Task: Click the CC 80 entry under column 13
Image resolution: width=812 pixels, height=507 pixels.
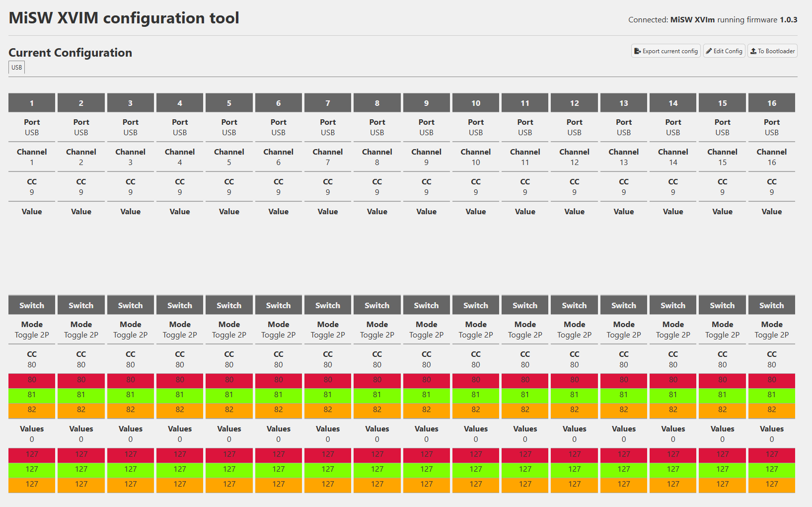Action: pyautogui.click(x=624, y=359)
